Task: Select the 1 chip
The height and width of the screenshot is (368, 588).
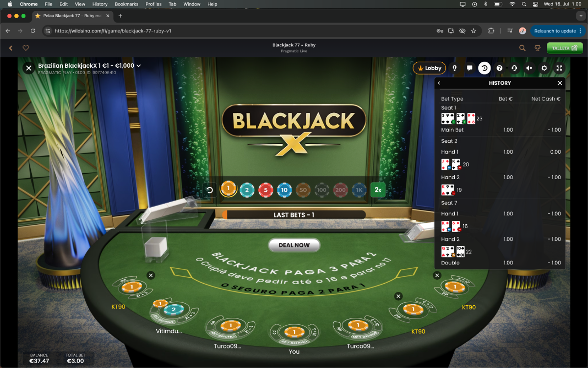Action: 228,189
